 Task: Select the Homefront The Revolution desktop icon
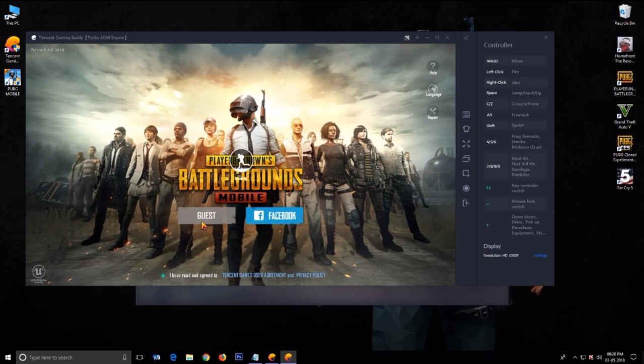pyautogui.click(x=625, y=49)
